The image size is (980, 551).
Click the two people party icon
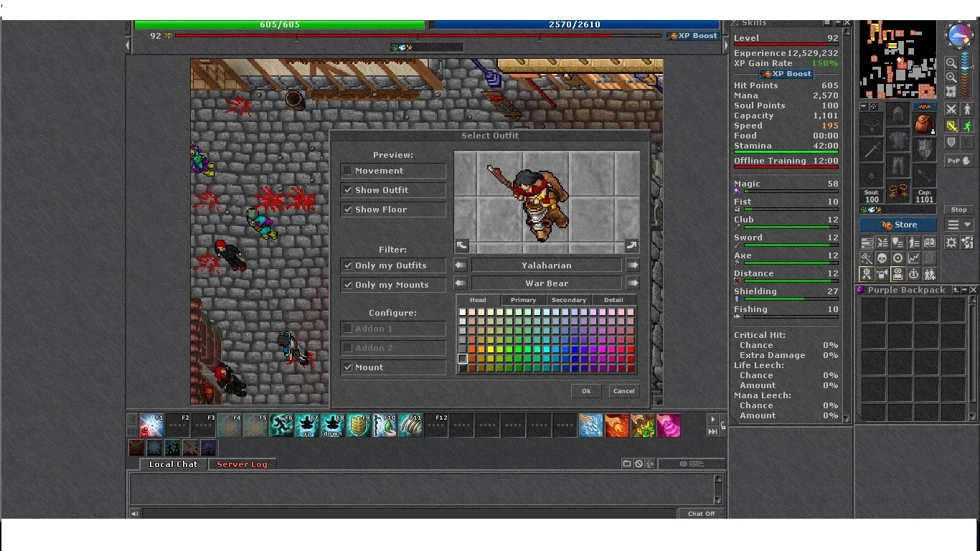(929, 274)
